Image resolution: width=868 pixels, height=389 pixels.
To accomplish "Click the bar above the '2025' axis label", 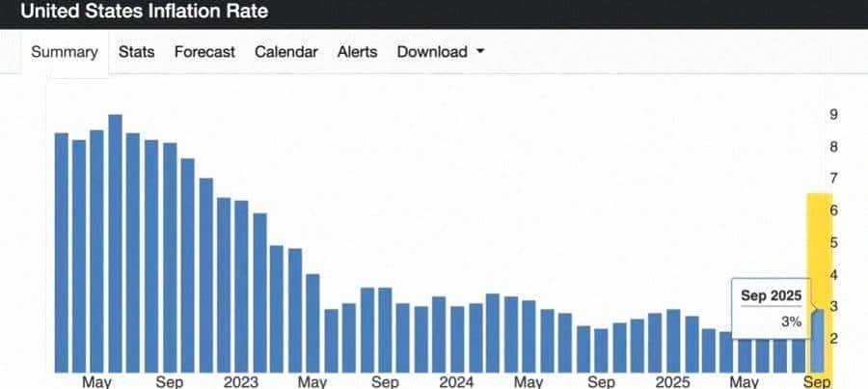I will pyautogui.click(x=673, y=341).
